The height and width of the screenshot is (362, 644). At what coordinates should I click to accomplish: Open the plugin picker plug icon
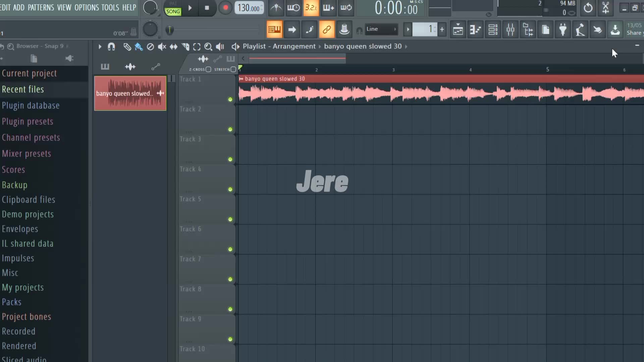coord(563,30)
